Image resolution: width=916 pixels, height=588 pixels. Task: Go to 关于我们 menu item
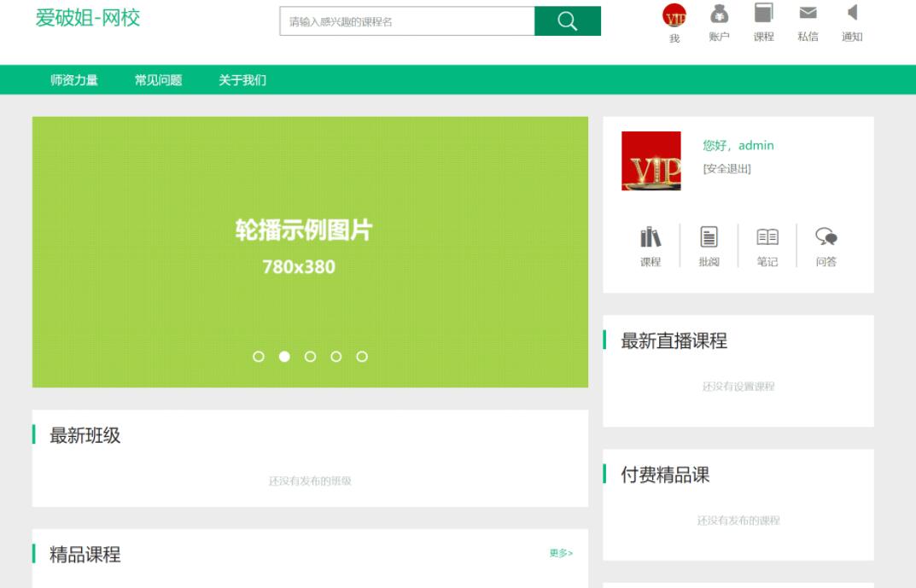pyautogui.click(x=242, y=80)
